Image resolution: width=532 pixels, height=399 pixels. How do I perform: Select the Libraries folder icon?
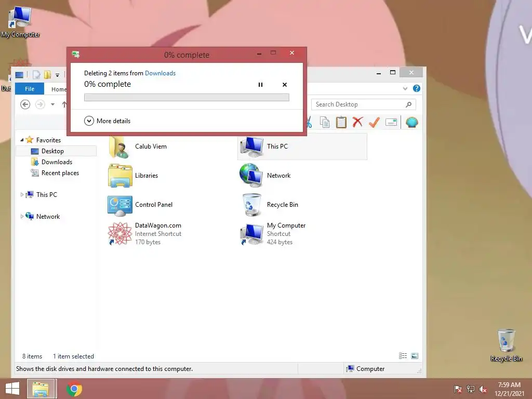coord(120,176)
